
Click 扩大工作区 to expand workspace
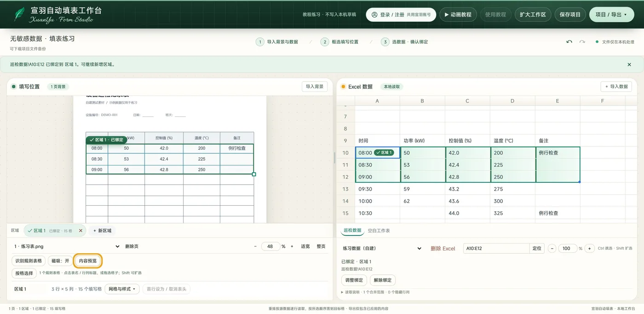(x=533, y=14)
